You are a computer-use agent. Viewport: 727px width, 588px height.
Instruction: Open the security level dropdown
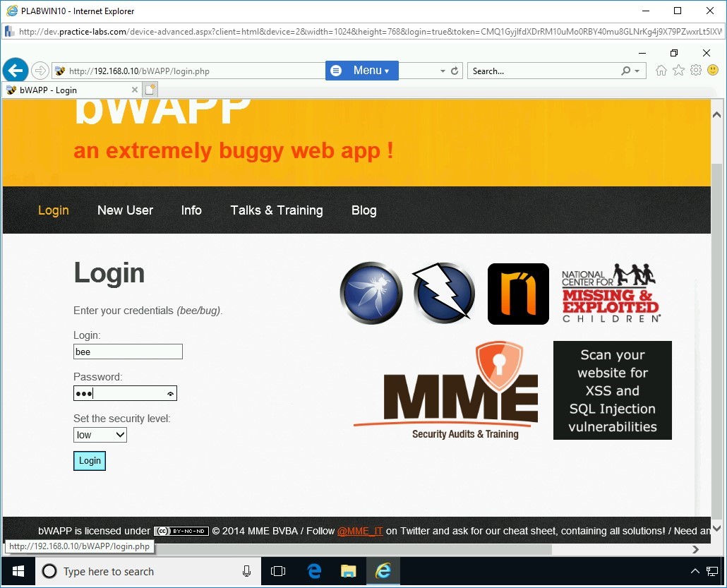pos(100,435)
